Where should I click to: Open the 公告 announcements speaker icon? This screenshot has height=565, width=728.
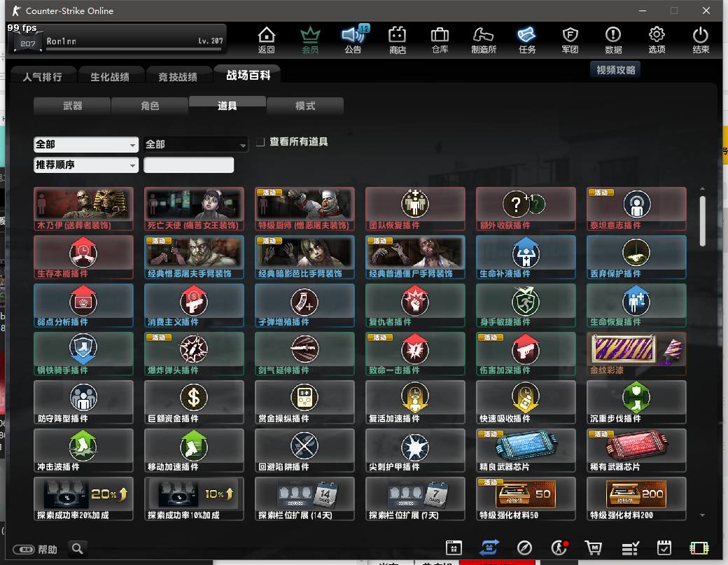tap(353, 40)
